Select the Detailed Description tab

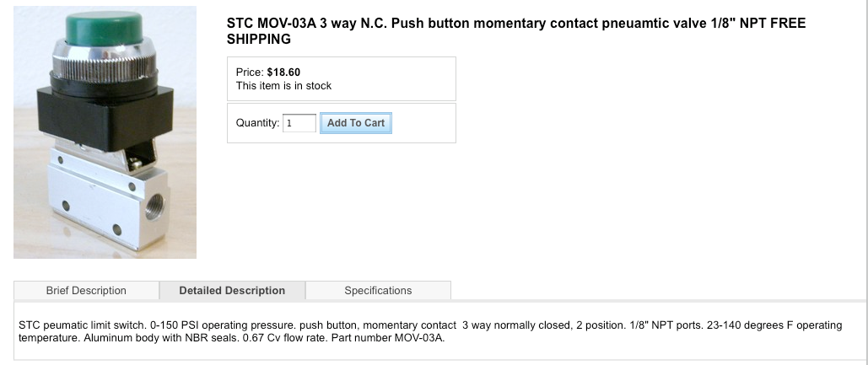pyautogui.click(x=232, y=291)
